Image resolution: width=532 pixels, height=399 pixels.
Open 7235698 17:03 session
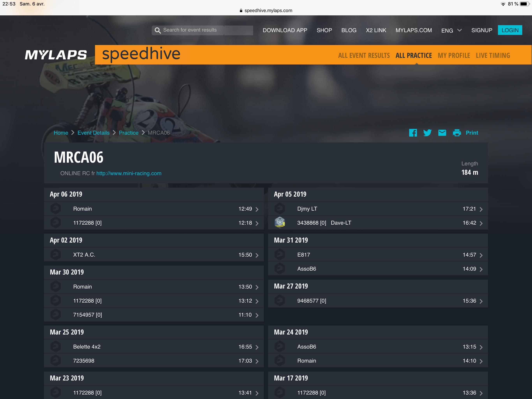click(x=154, y=360)
